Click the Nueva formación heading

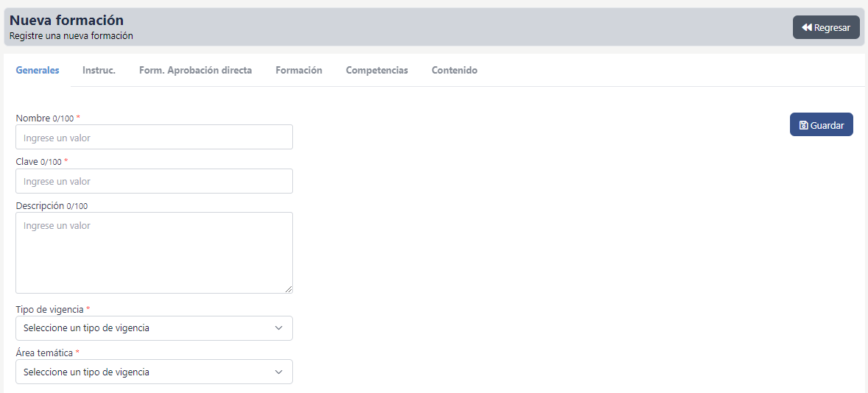(66, 21)
